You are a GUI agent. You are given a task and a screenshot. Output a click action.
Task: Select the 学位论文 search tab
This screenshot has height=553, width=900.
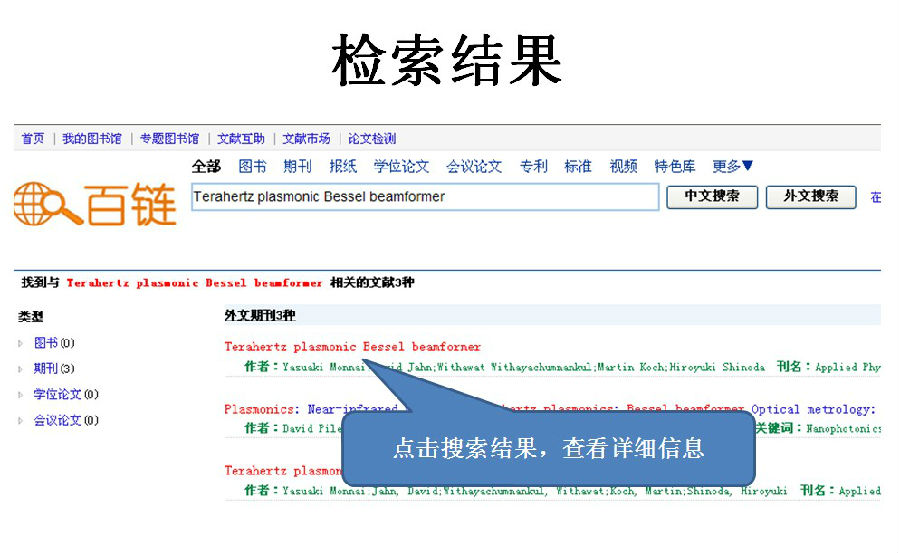[401, 167]
